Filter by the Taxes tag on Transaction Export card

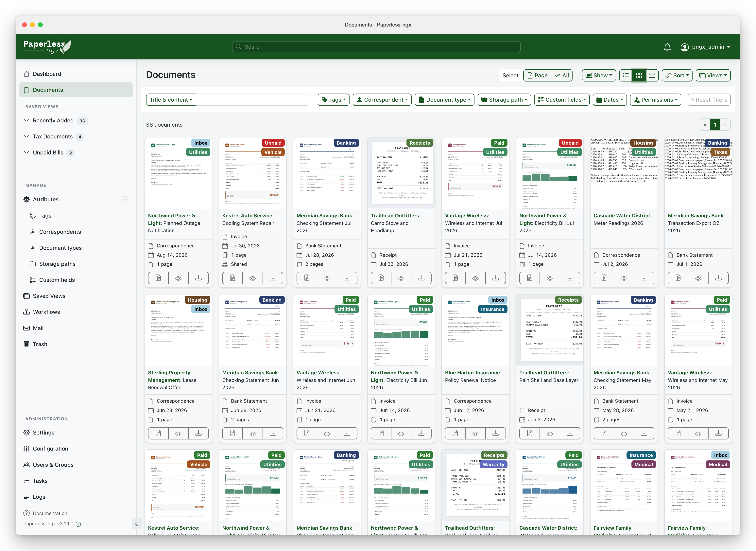(x=720, y=152)
